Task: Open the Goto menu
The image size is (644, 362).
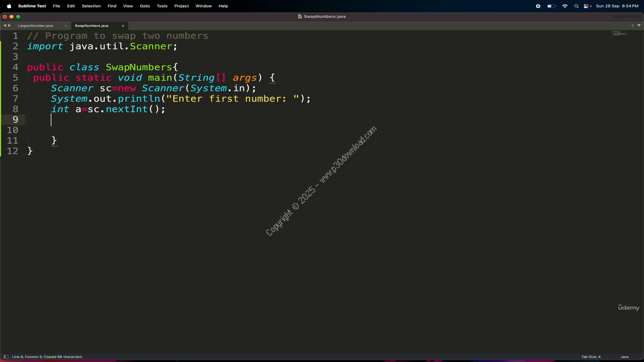Action: pos(144,6)
